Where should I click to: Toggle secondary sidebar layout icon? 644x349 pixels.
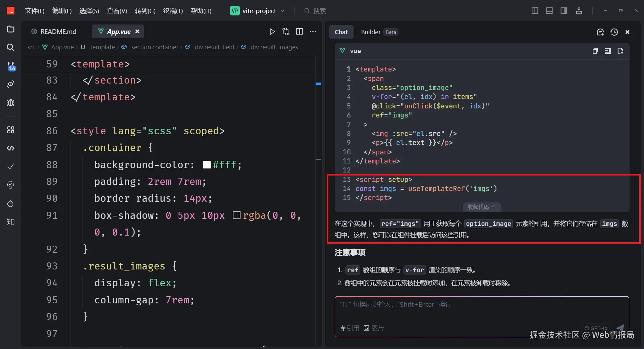pyautogui.click(x=564, y=11)
